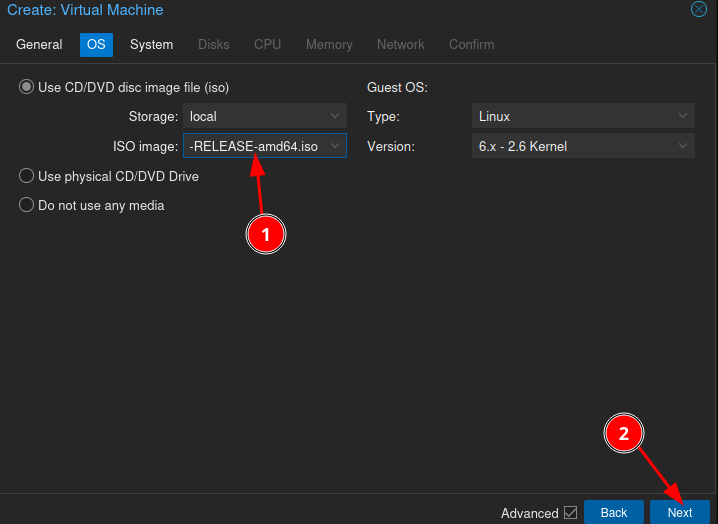Choose Use physical CD/DVD Drive option
This screenshot has width=718, height=524.
pos(26,176)
